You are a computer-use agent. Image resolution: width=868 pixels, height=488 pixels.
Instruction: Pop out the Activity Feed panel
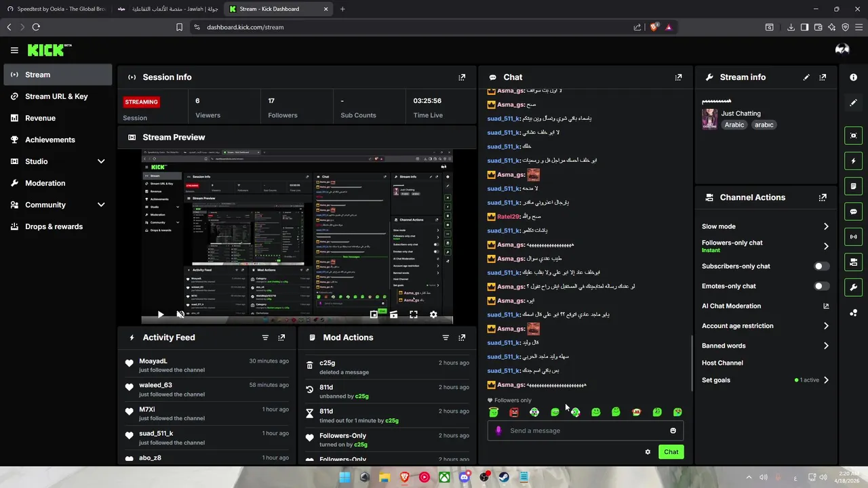281,338
